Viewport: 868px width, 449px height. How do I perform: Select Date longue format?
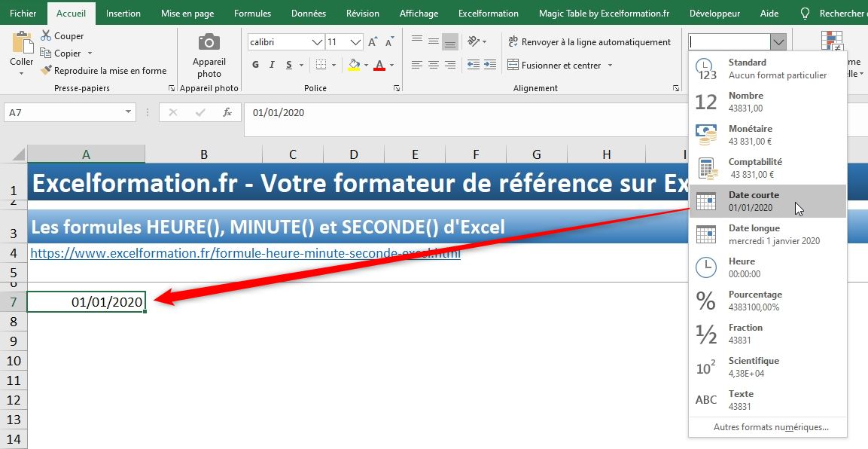[x=767, y=234]
